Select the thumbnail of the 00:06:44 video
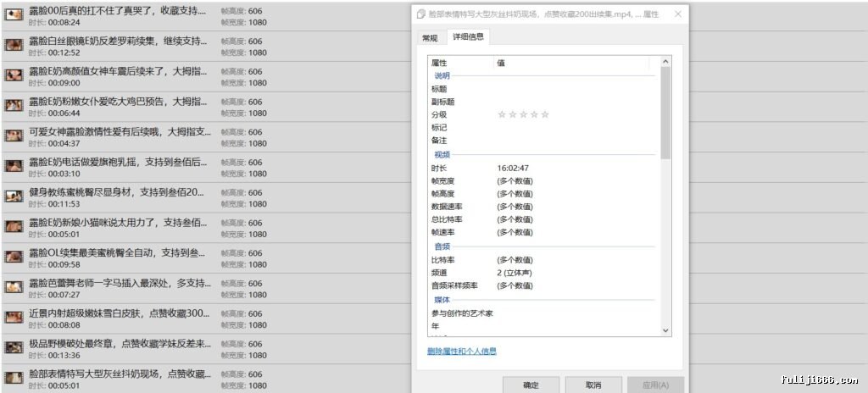 (x=14, y=106)
